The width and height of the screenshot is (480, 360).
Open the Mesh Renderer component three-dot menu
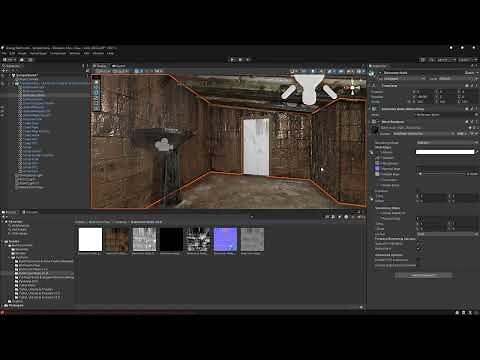[476, 122]
